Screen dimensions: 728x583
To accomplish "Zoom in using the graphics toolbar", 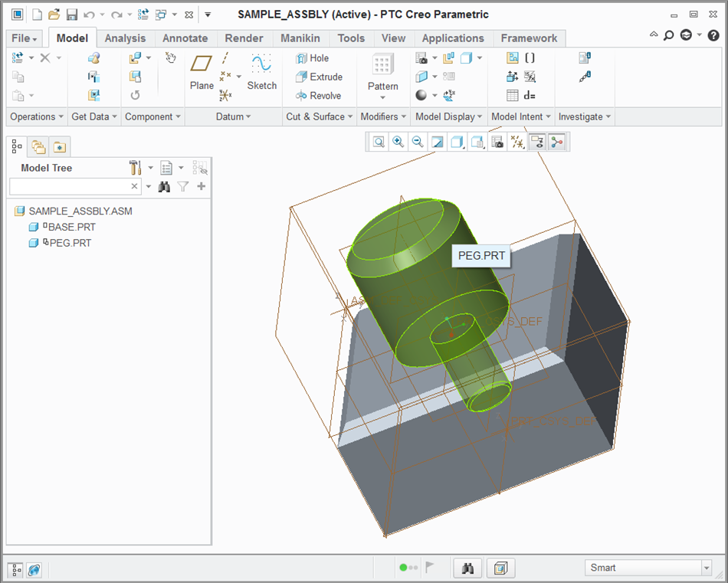I will coord(398,142).
